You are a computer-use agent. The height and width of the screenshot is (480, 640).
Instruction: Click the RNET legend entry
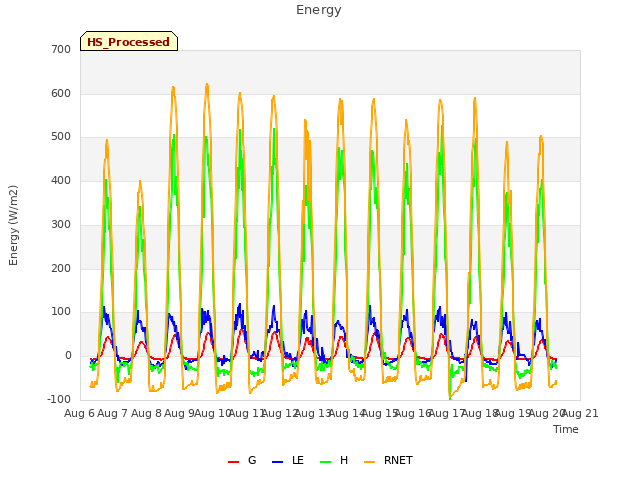[x=388, y=460]
